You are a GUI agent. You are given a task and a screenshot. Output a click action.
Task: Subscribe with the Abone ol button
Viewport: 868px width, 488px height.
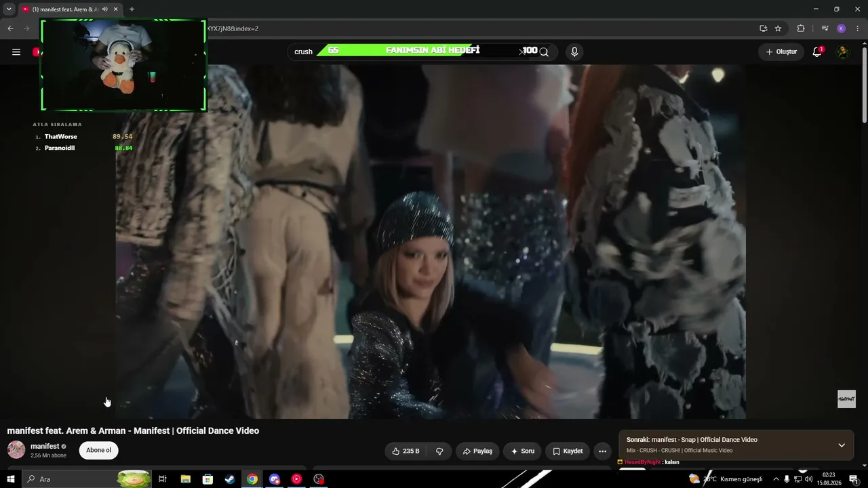pyautogui.click(x=98, y=450)
